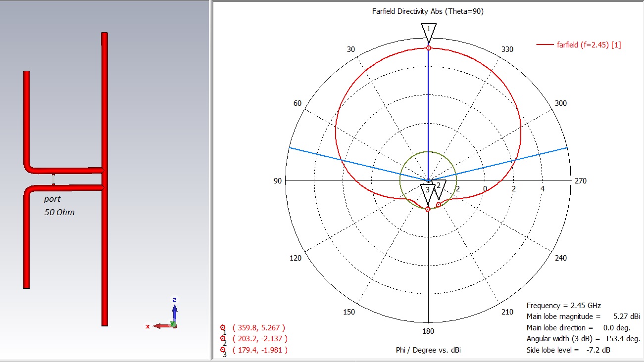Click the 120 degree label on polar plot
The image size is (644, 362).
[296, 258]
